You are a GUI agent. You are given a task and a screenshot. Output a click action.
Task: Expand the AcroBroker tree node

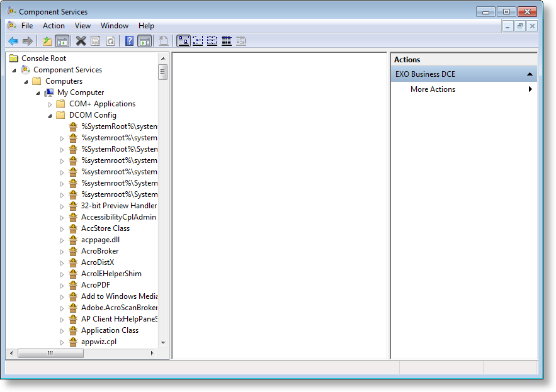coord(62,250)
